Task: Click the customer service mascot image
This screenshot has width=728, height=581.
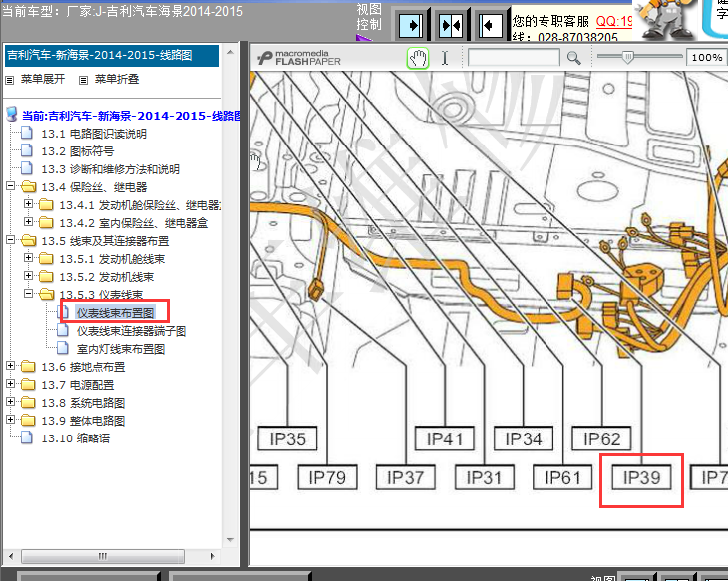Action: [666, 20]
